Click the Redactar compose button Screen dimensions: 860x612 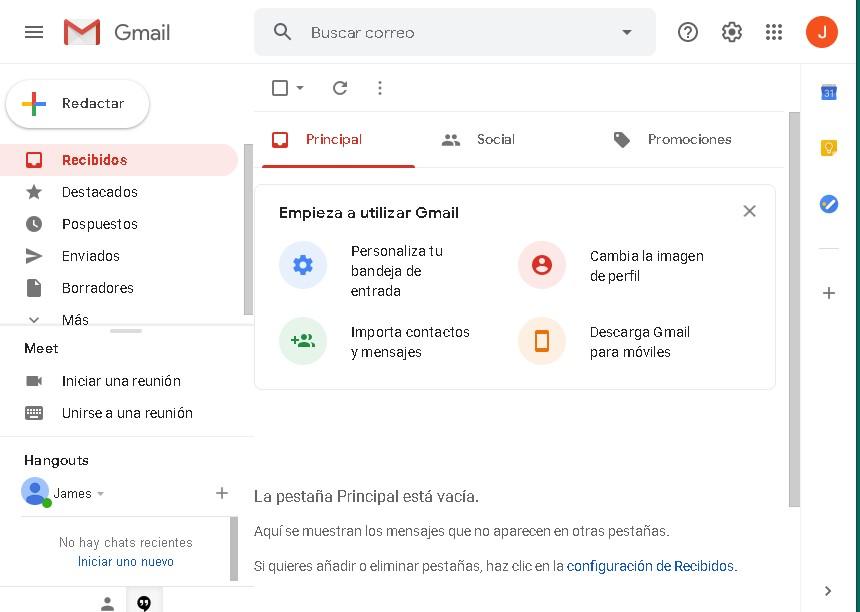click(x=78, y=104)
